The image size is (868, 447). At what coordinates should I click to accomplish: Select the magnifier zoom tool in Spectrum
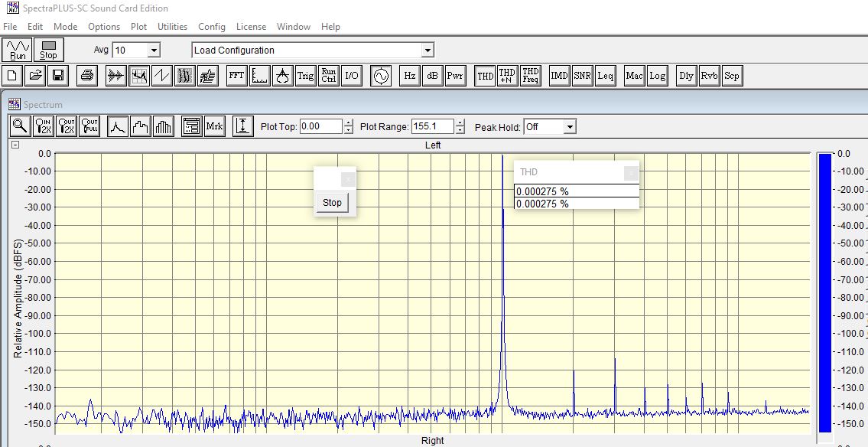coord(21,126)
